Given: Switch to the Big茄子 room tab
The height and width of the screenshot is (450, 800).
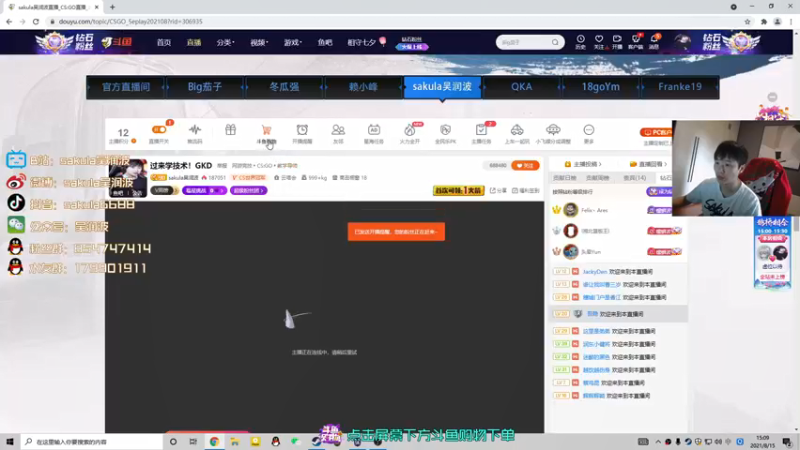Looking at the screenshot, I should point(205,87).
